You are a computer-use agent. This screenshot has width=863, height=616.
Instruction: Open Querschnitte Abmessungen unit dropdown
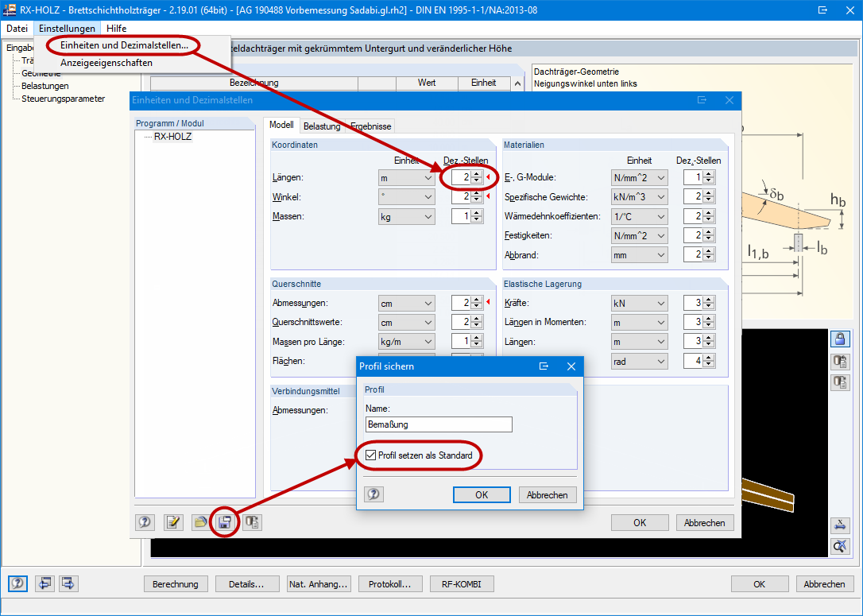[x=406, y=304]
